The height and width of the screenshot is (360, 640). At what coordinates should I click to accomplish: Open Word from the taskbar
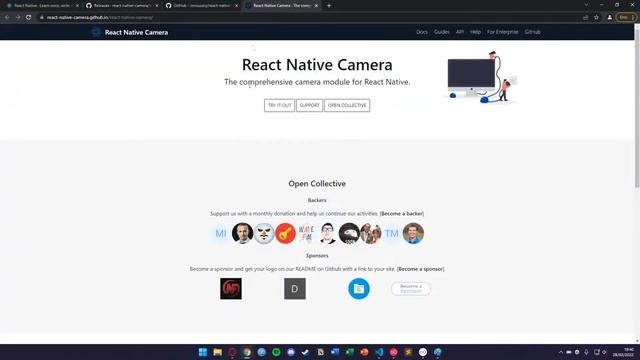point(335,352)
